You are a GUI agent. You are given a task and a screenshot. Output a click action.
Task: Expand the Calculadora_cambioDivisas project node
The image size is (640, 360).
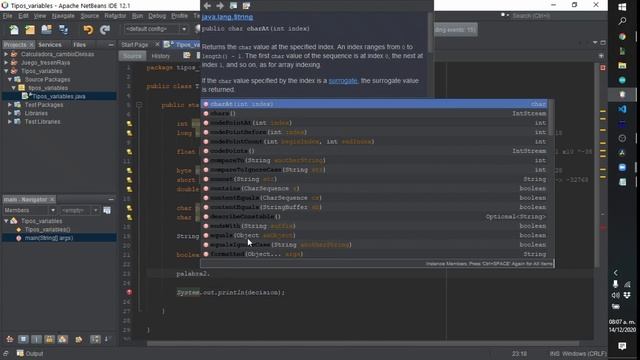pyautogui.click(x=6, y=54)
